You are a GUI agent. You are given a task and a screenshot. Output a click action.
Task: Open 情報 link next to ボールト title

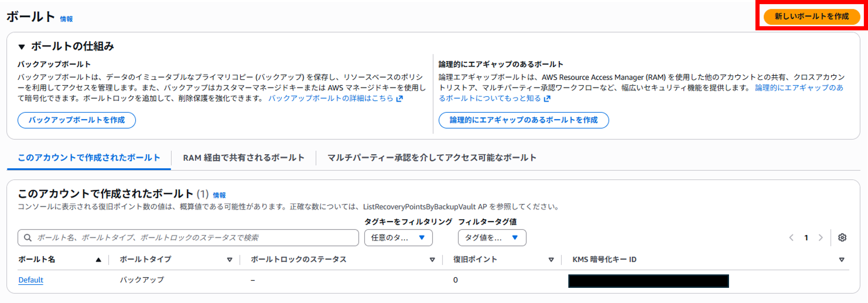pos(66,19)
